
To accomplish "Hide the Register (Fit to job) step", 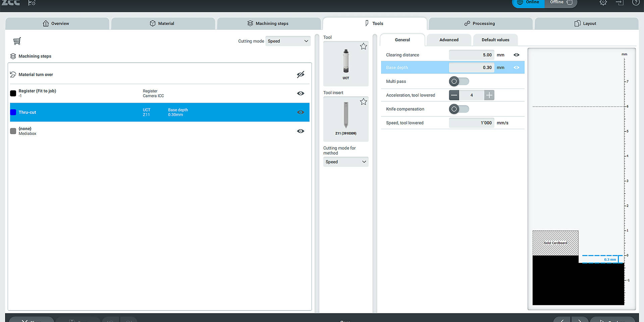I will tap(301, 93).
